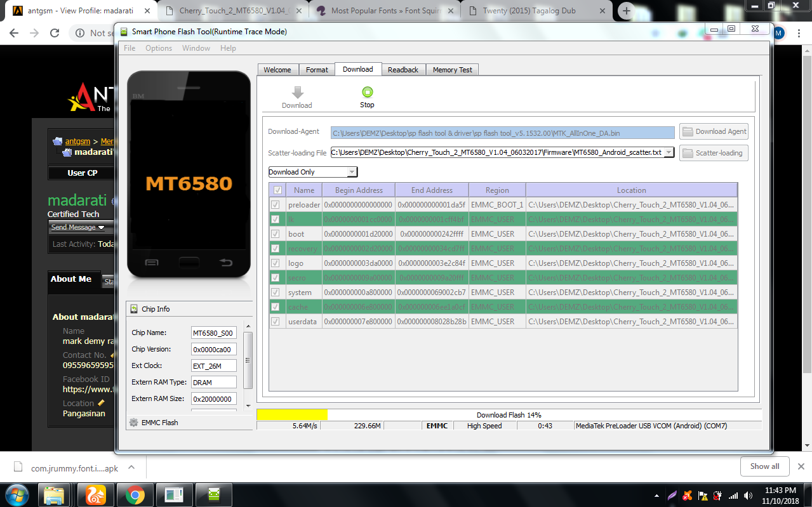Click the network signal tray icon
Image resolution: width=812 pixels, height=507 pixels.
[733, 496]
